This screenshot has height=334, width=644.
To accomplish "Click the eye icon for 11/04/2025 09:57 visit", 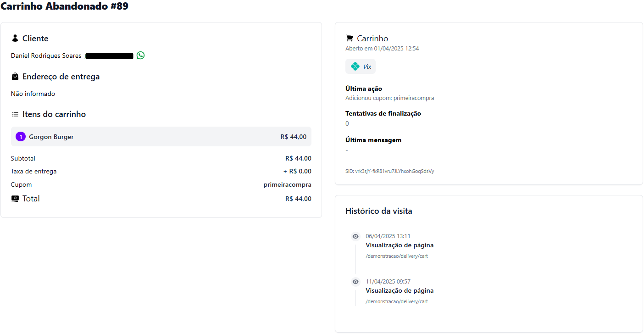I will pos(355,282).
